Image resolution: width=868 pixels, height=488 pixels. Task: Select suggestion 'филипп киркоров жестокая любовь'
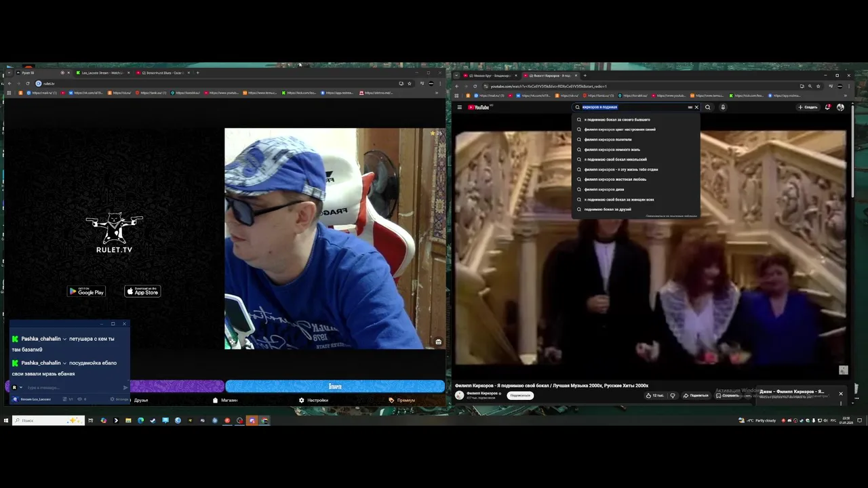(636, 180)
